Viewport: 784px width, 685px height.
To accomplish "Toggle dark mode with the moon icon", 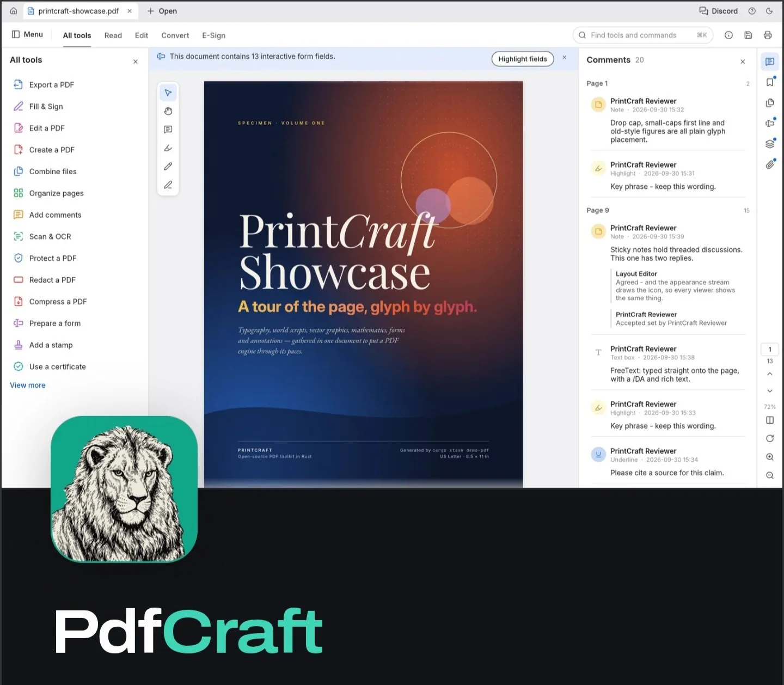I will coord(769,11).
